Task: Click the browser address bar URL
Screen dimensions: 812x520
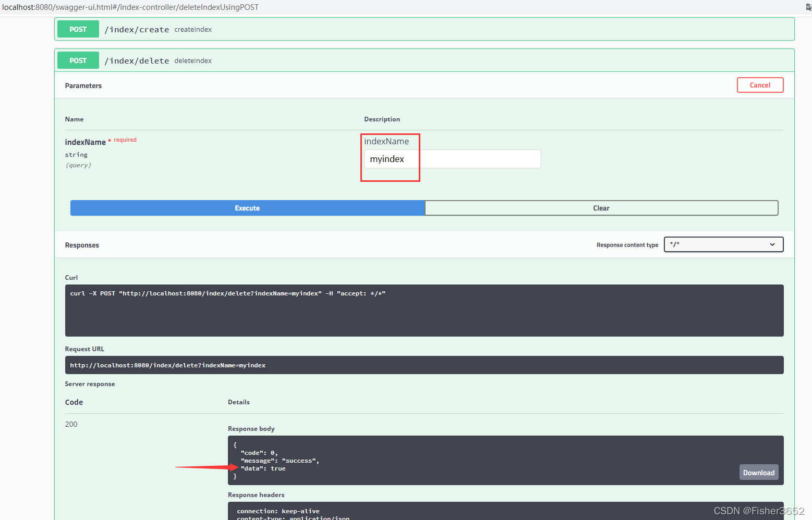Action: point(130,7)
